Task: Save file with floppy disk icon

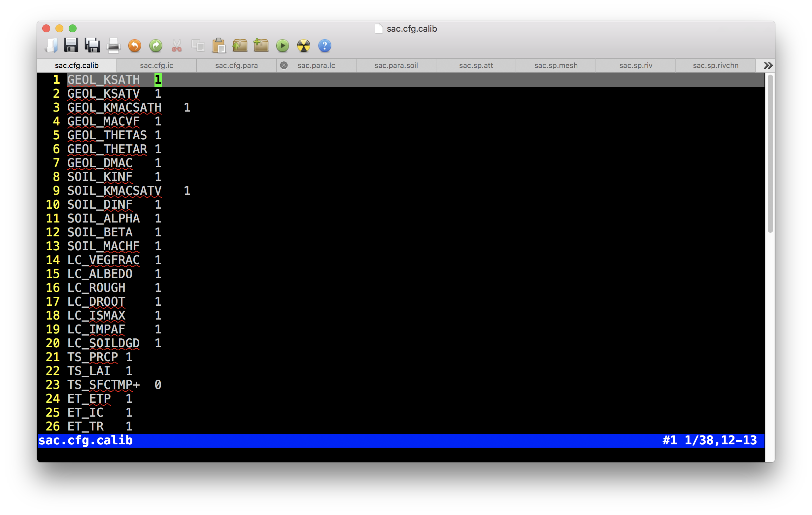Action: point(71,46)
